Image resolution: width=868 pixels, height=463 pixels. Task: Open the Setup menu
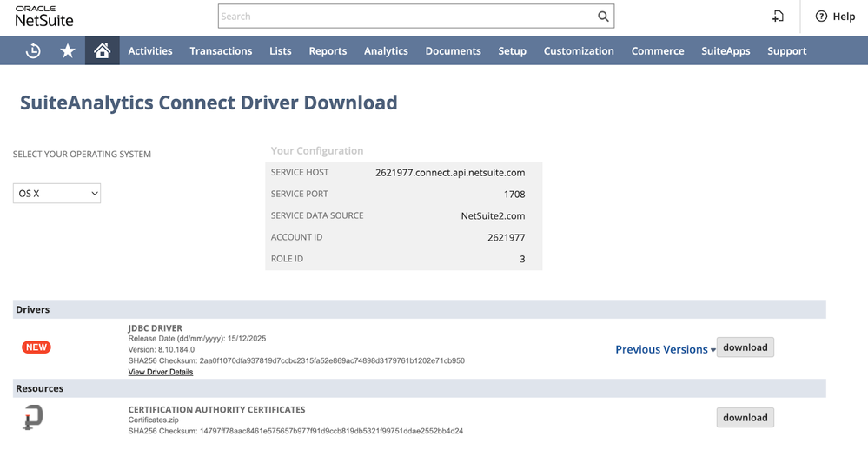pyautogui.click(x=512, y=51)
